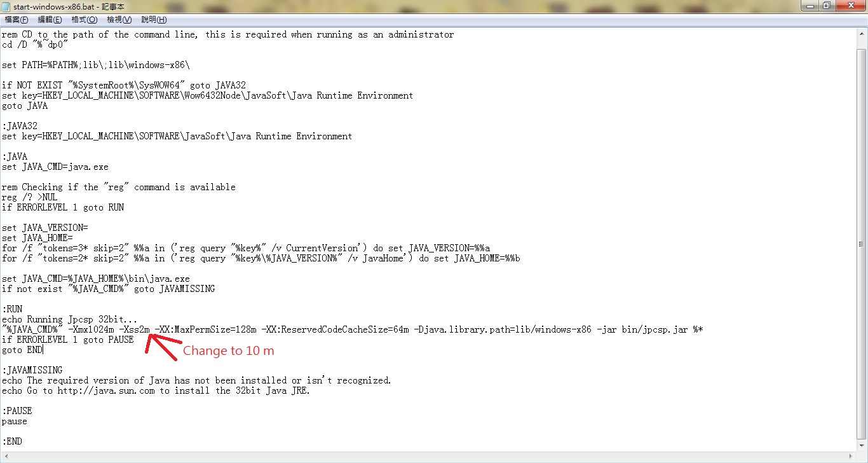
Task: Click the "if not exist ... goto JAVAMISSING" line
Action: [109, 289]
